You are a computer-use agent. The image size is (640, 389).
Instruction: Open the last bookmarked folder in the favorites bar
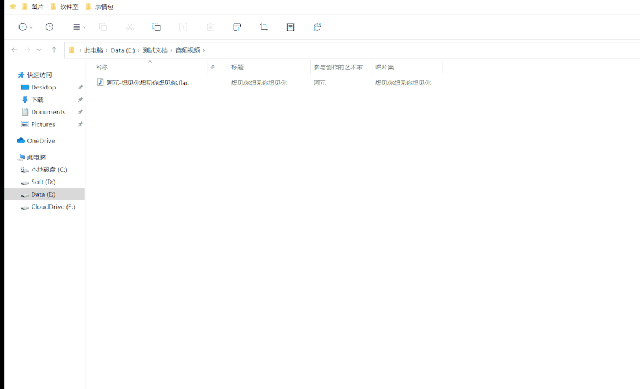99,7
